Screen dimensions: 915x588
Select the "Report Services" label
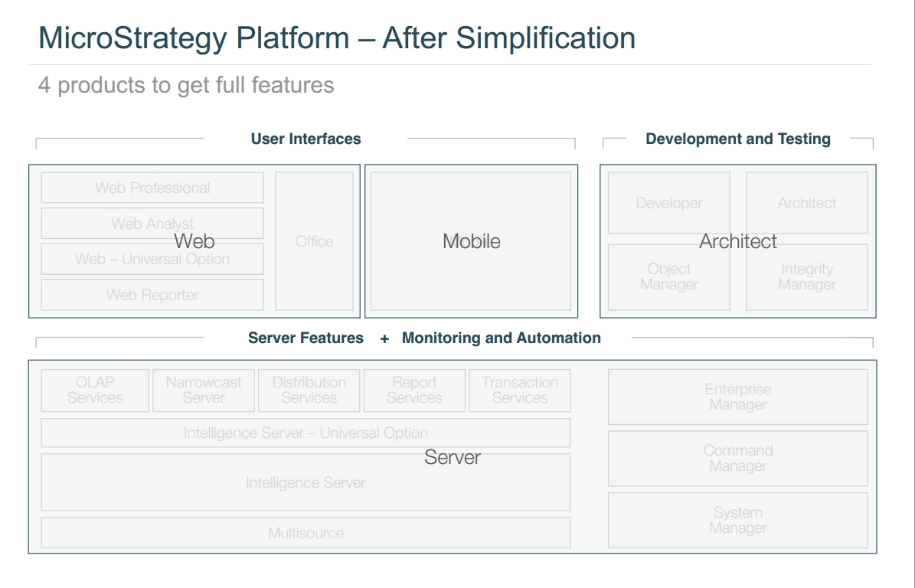(415, 390)
